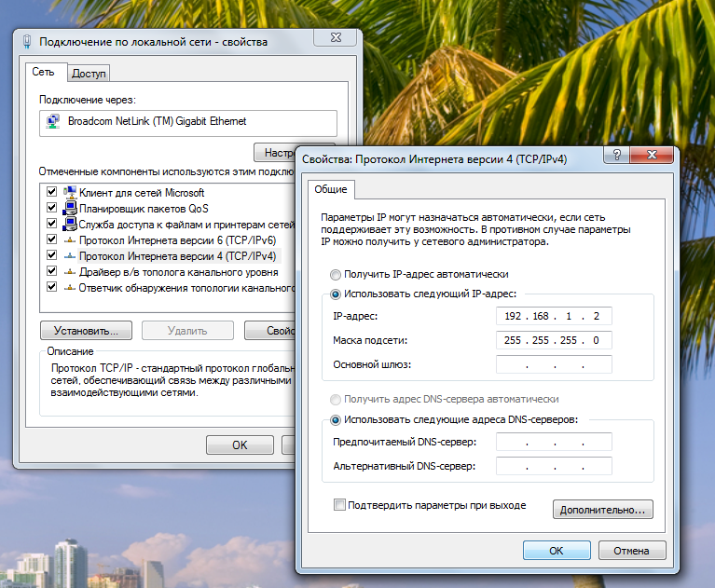Click the Протокол Интернета версии 6 icon
Screen dimensions: 715x588
[x=70, y=239]
